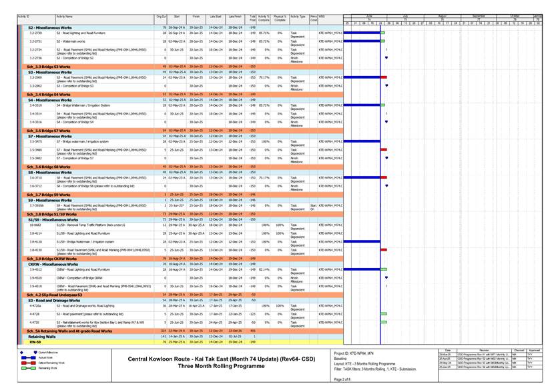Sort by the Late Finish column header
Image resolution: width=554 pixels, height=392 pixels.
click(x=235, y=15)
